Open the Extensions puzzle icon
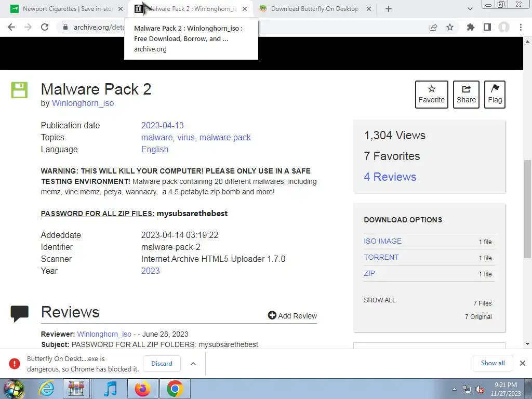The image size is (532, 399). (x=470, y=27)
